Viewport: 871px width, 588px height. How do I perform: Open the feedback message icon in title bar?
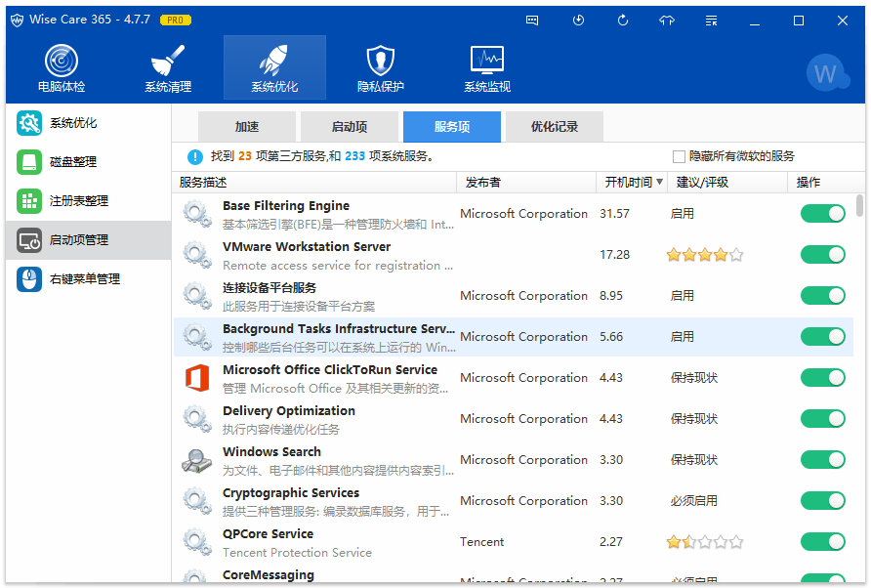click(532, 21)
